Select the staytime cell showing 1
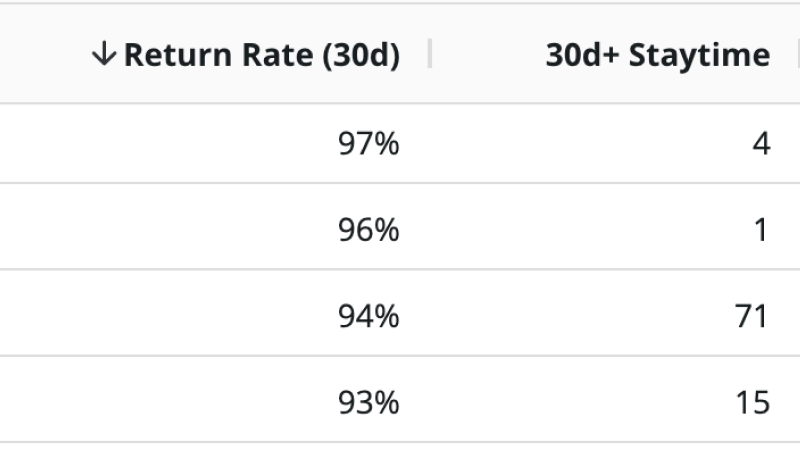800x450 pixels. [x=761, y=231]
